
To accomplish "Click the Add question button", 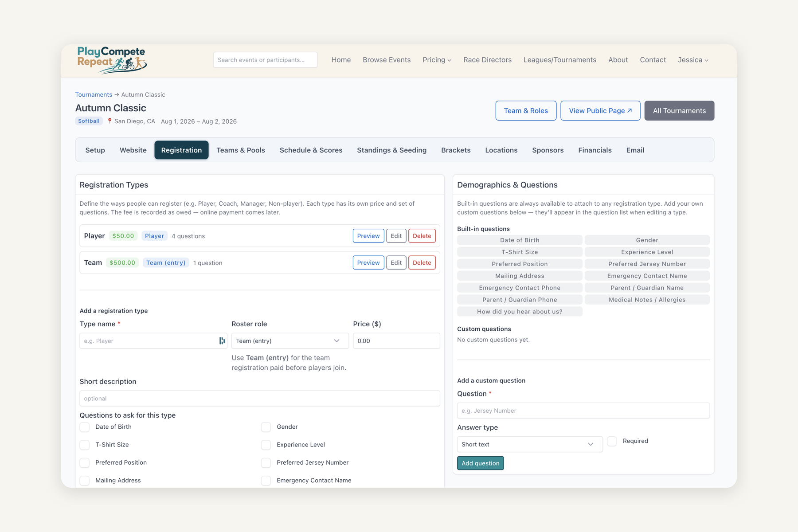I will click(x=481, y=463).
